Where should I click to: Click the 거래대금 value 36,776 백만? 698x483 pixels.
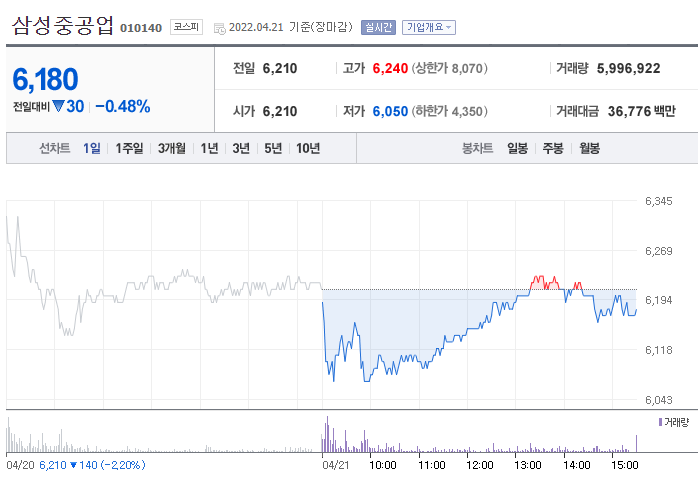[x=641, y=111]
